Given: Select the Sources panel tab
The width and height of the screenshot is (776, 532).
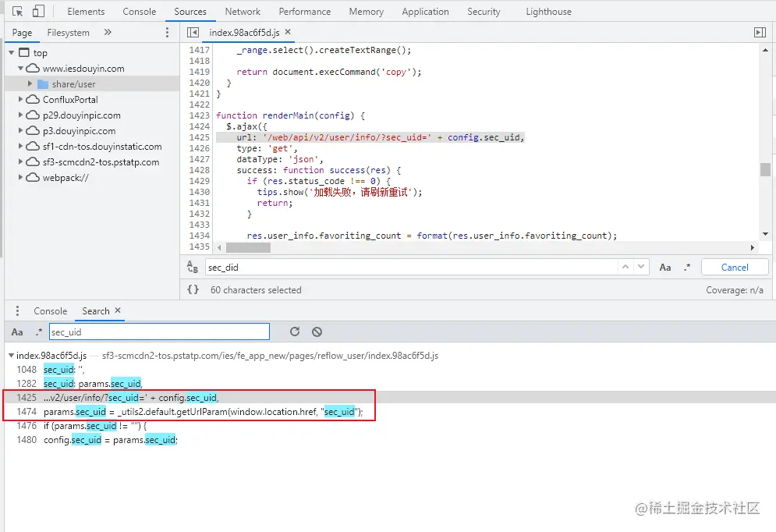Looking at the screenshot, I should click(190, 12).
